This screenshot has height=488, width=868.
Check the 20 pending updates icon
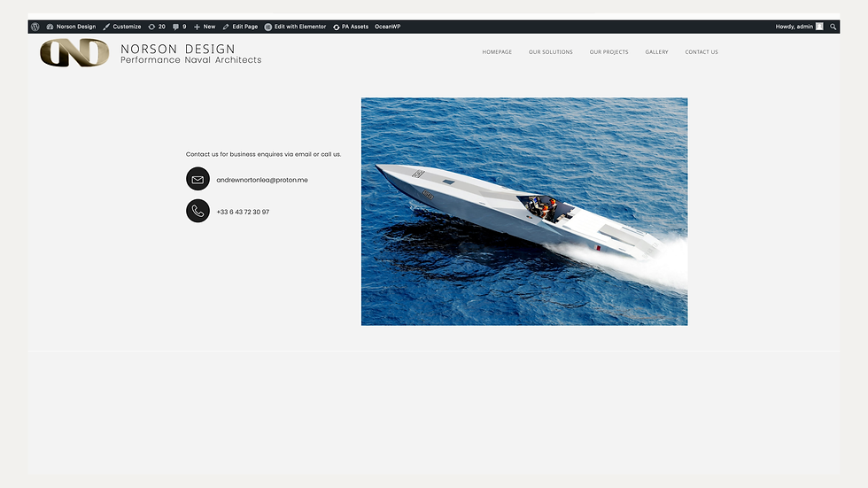[157, 27]
